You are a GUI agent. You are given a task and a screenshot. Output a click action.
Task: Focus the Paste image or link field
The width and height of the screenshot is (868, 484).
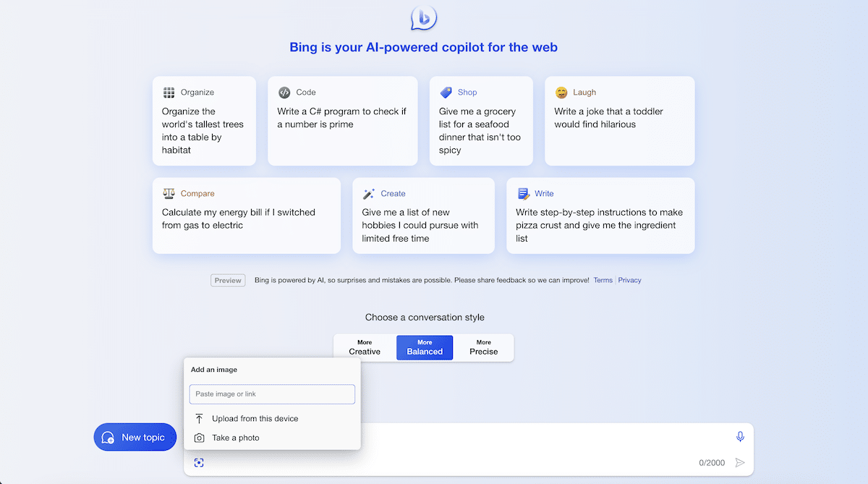(272, 394)
